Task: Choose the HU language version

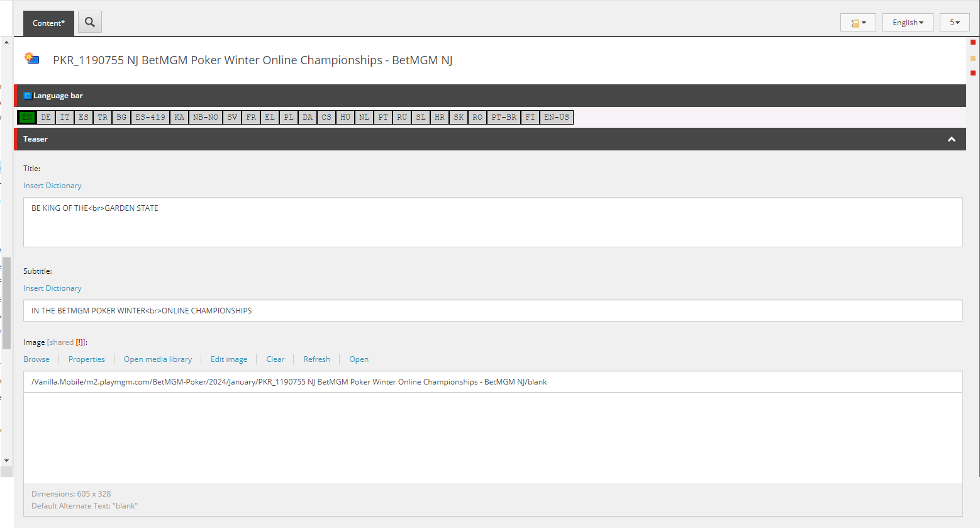Action: click(x=345, y=117)
